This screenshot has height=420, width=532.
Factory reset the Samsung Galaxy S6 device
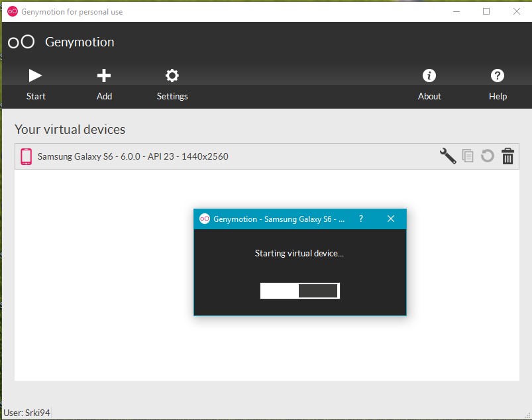pos(487,156)
